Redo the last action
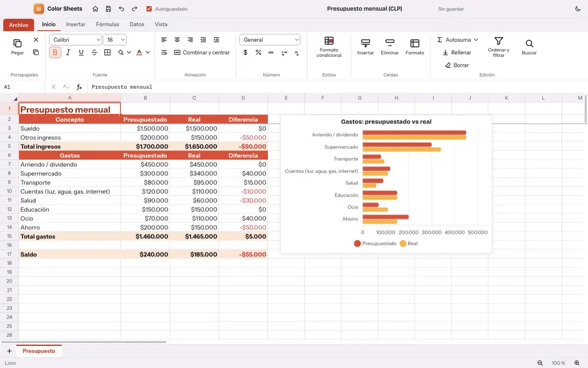 coord(134,9)
